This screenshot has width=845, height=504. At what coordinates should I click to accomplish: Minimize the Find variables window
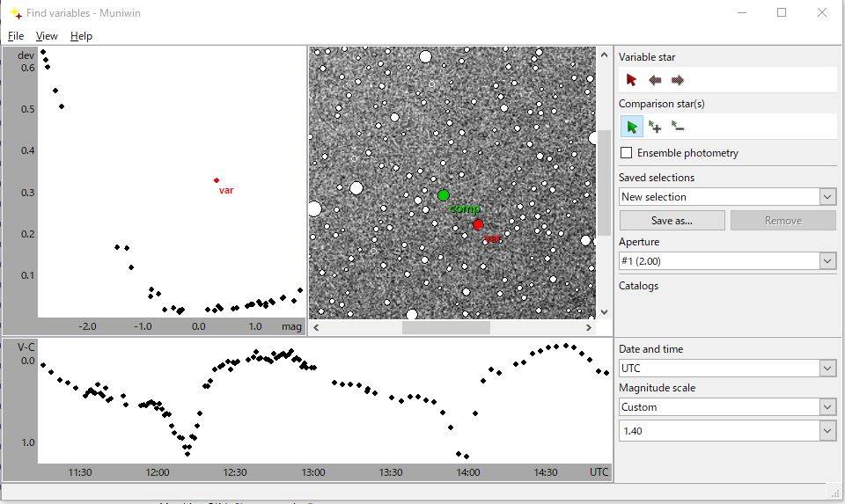pos(742,12)
